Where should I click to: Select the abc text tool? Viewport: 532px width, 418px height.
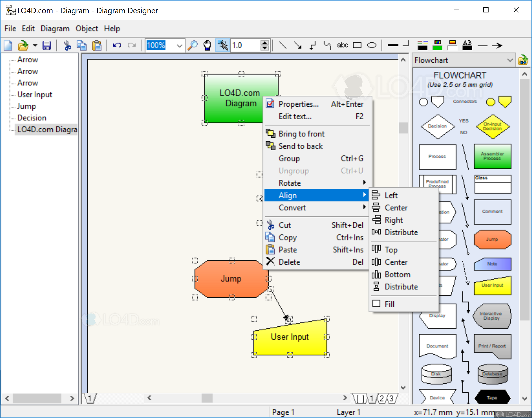[x=342, y=45]
